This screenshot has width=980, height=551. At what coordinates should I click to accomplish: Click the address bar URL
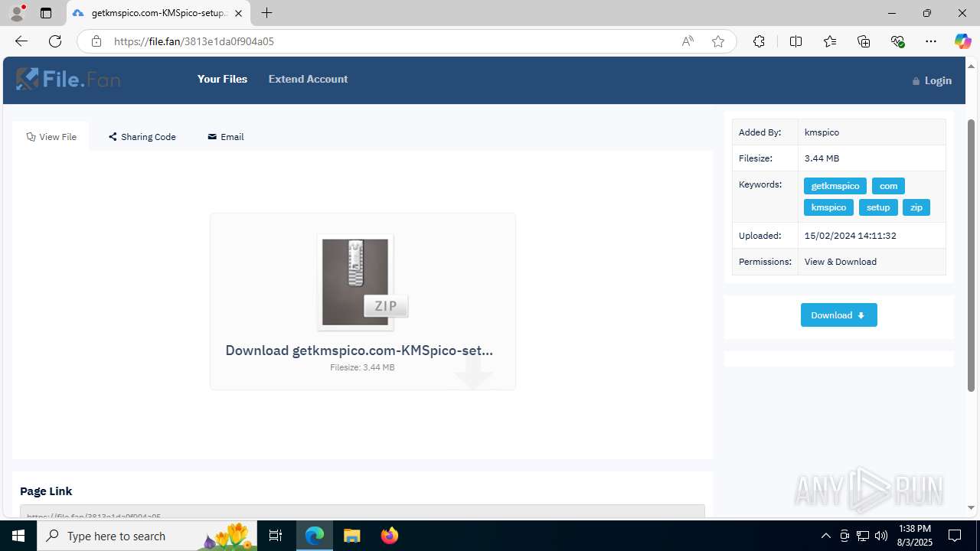tap(194, 41)
